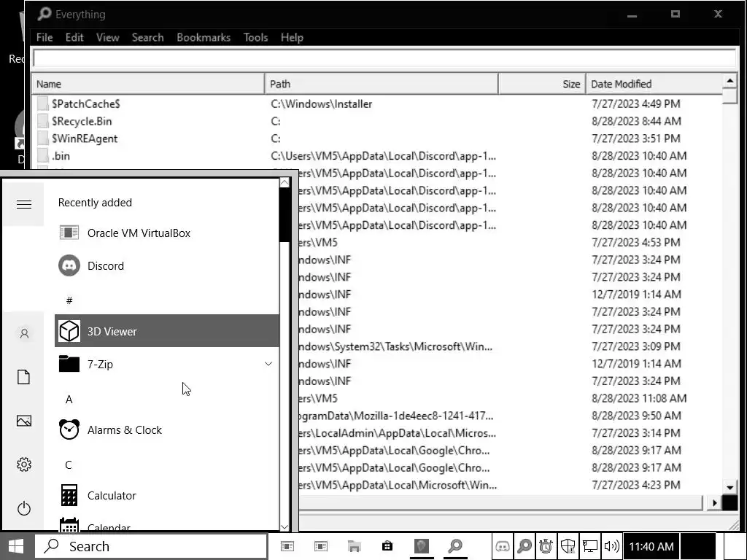This screenshot has height=560, width=747.
Task: Click the Everything magnifier taskbar button
Action: click(455, 546)
